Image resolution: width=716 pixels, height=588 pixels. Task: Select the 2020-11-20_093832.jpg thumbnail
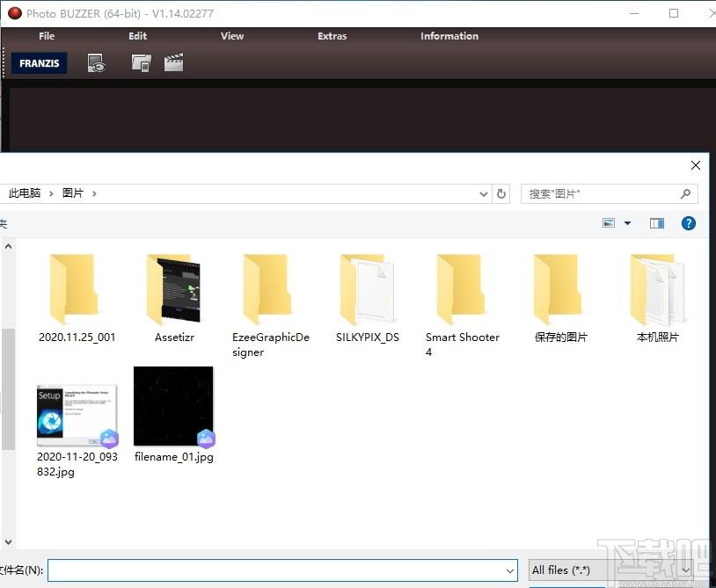pyautogui.click(x=77, y=415)
